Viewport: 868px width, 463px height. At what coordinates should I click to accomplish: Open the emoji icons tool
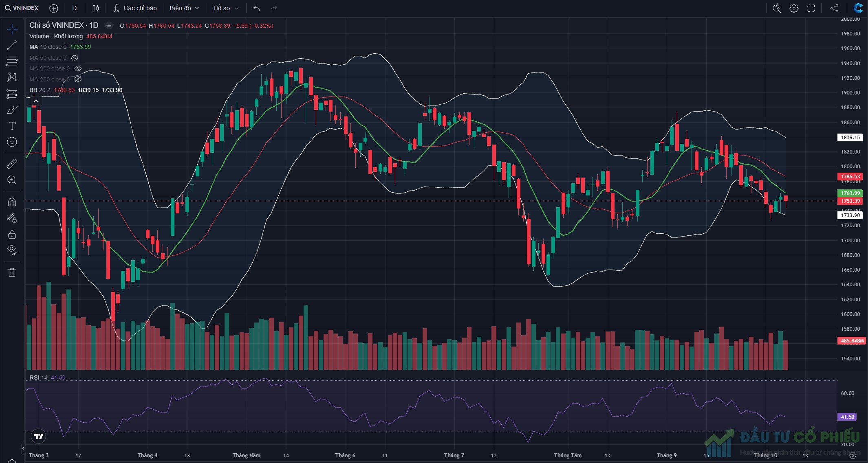12,142
